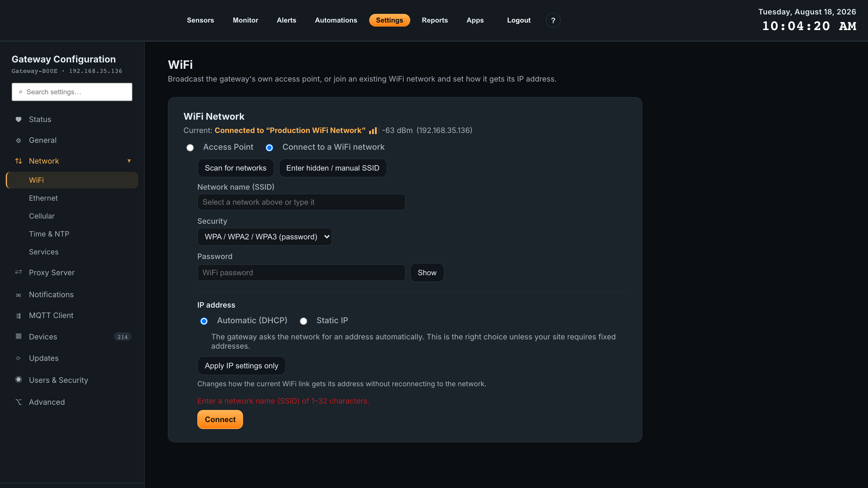Click the gear icon beside General
The height and width of the screenshot is (488, 868).
click(x=19, y=141)
